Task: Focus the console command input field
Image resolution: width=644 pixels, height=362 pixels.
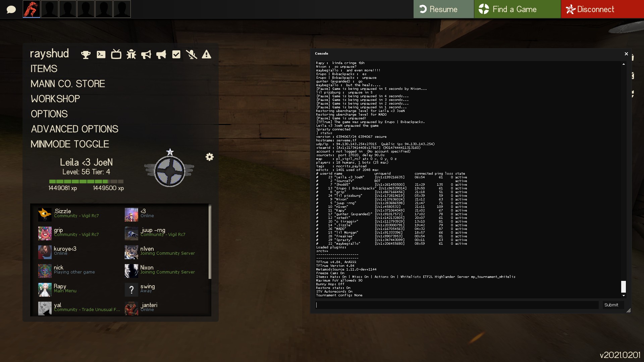Action: click(x=457, y=305)
